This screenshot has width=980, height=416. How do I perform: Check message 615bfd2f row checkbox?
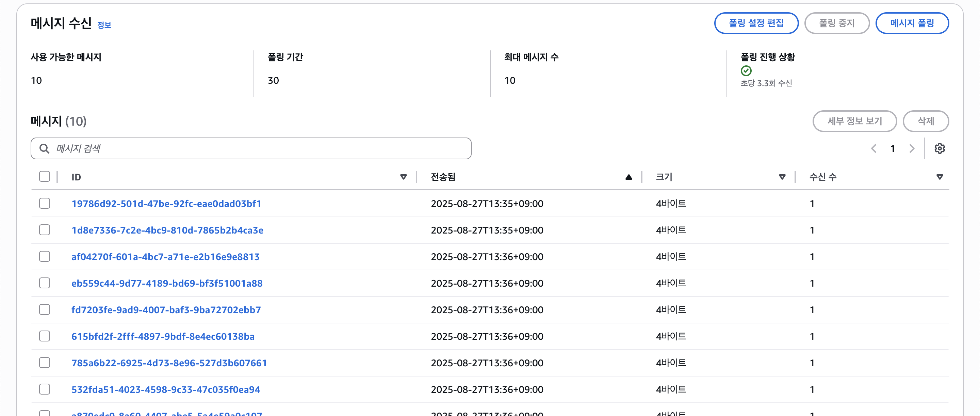(45, 336)
